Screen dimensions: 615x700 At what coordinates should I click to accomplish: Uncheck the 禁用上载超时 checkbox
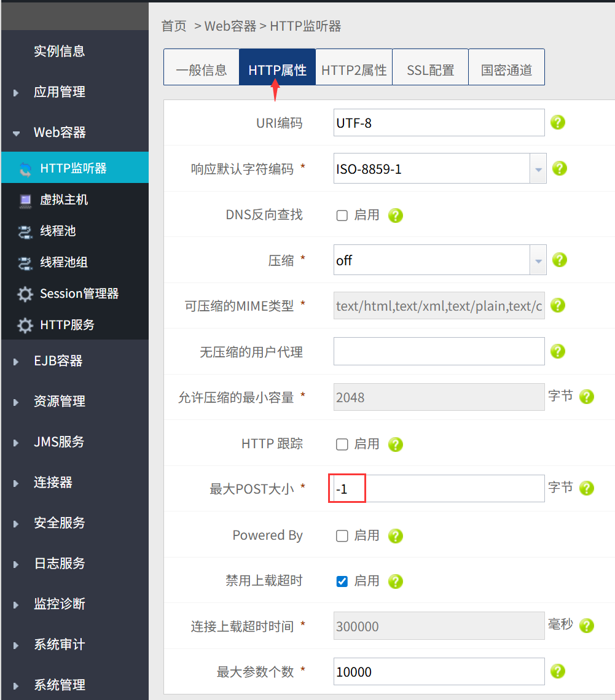click(342, 581)
